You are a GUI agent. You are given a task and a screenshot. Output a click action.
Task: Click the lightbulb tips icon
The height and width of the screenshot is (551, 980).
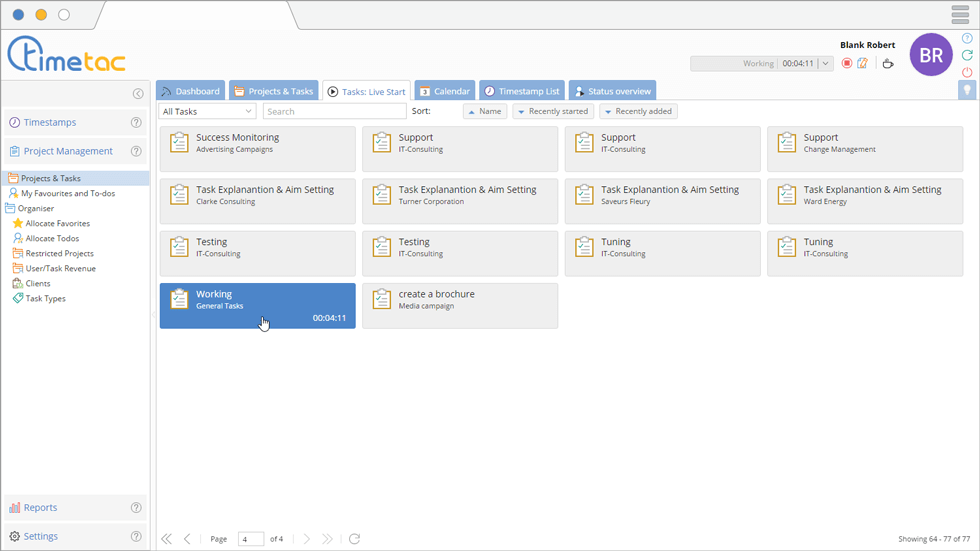click(x=967, y=90)
